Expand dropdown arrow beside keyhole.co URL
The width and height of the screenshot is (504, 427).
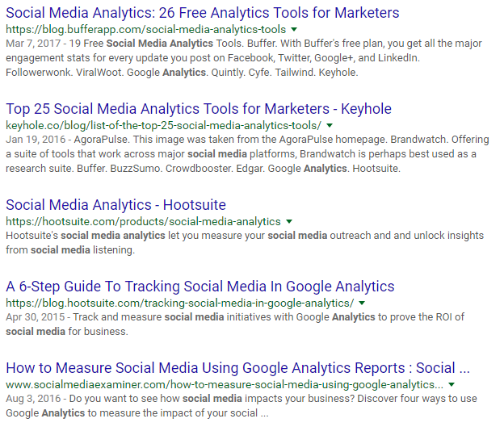tap(330, 125)
